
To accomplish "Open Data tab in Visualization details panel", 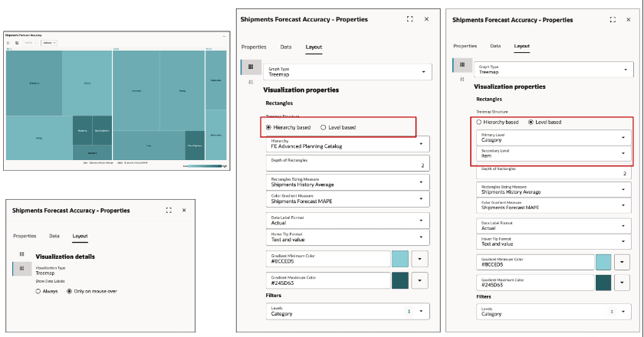I will 54,236.
